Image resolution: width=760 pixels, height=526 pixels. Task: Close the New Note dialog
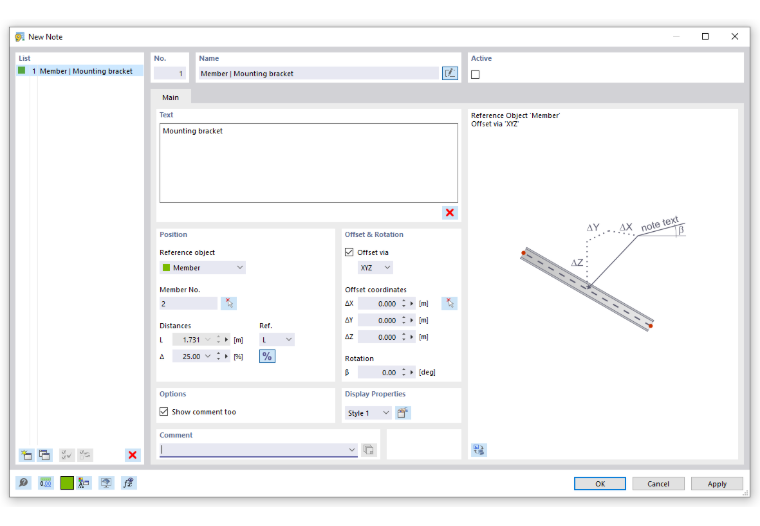pos(735,36)
